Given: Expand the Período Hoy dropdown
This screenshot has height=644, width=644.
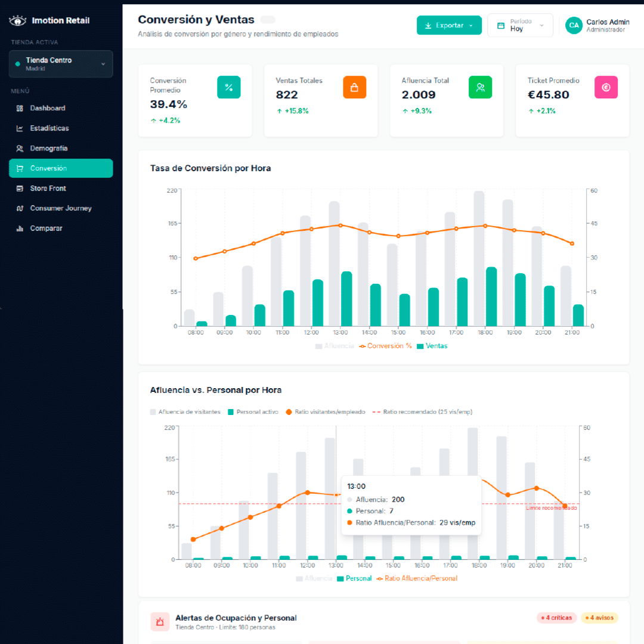Looking at the screenshot, I should (x=520, y=25).
